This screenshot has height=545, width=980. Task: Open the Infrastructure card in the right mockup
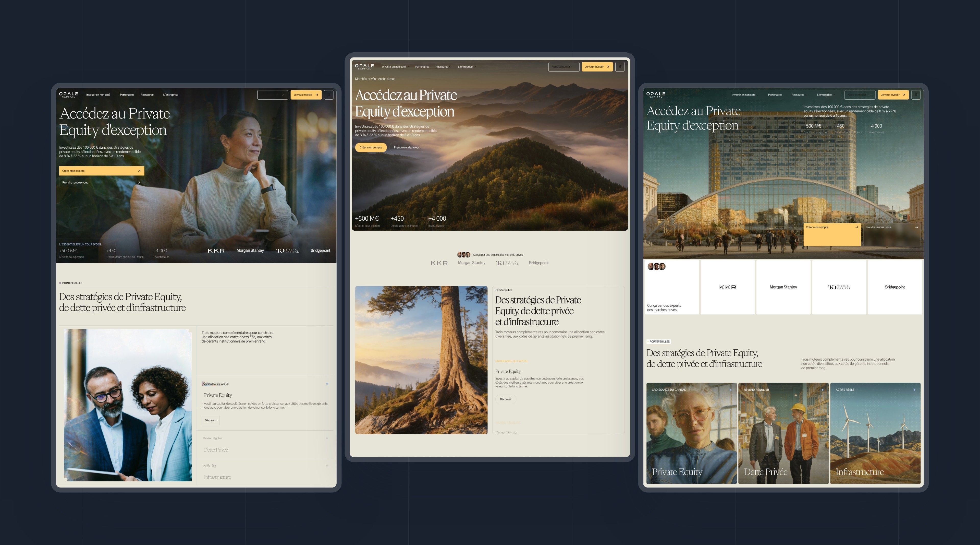coord(875,433)
